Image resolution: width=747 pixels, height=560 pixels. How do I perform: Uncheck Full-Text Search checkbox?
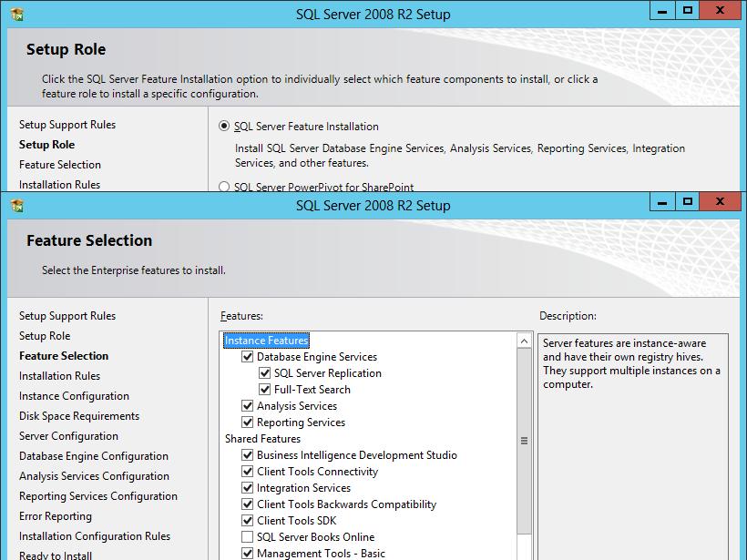[x=264, y=390]
